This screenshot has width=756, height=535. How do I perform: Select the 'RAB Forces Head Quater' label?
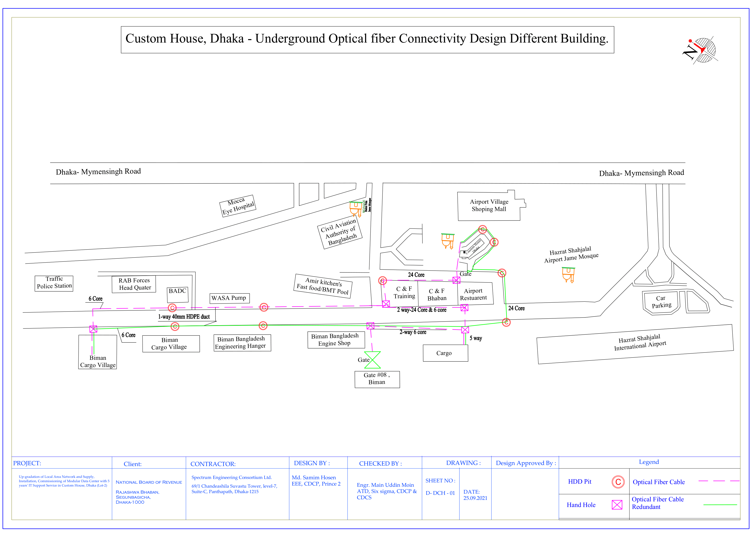[134, 284]
